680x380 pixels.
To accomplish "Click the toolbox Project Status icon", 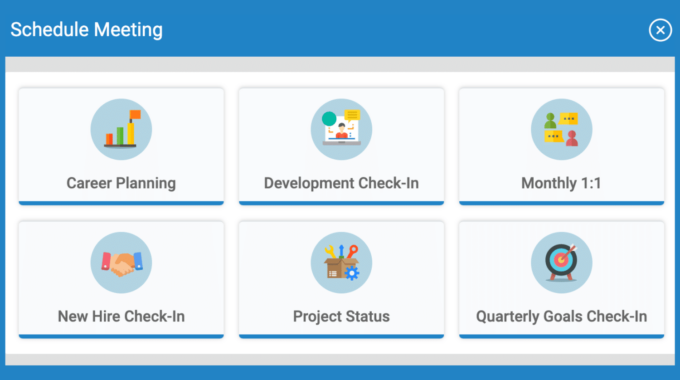I will point(341,262).
